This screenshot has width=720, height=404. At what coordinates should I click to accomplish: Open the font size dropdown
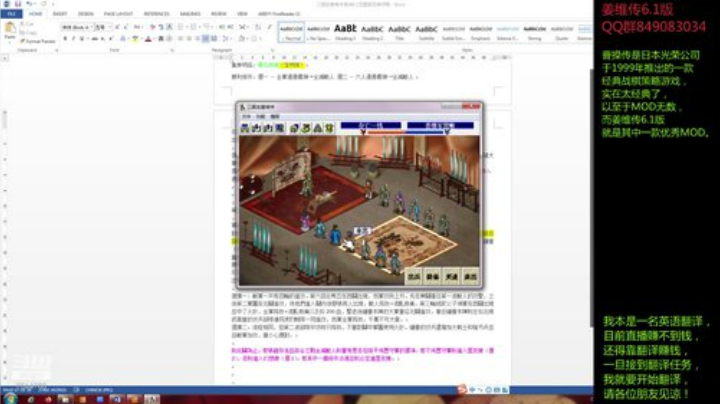click(x=109, y=28)
